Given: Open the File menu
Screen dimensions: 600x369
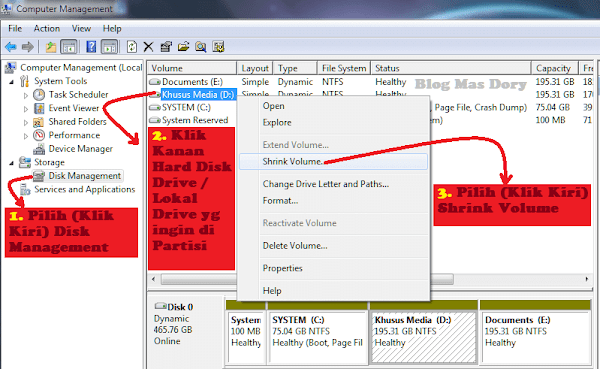Looking at the screenshot, I should pyautogui.click(x=15, y=29).
